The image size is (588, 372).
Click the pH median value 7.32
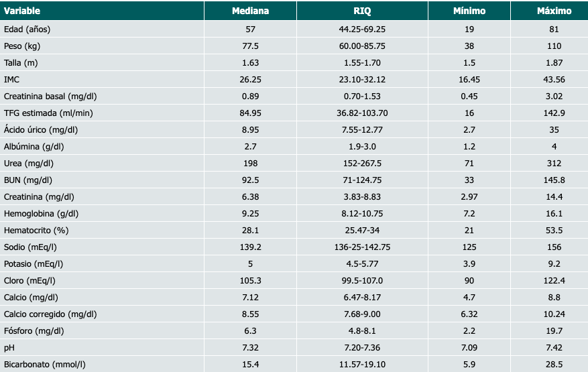(251, 347)
